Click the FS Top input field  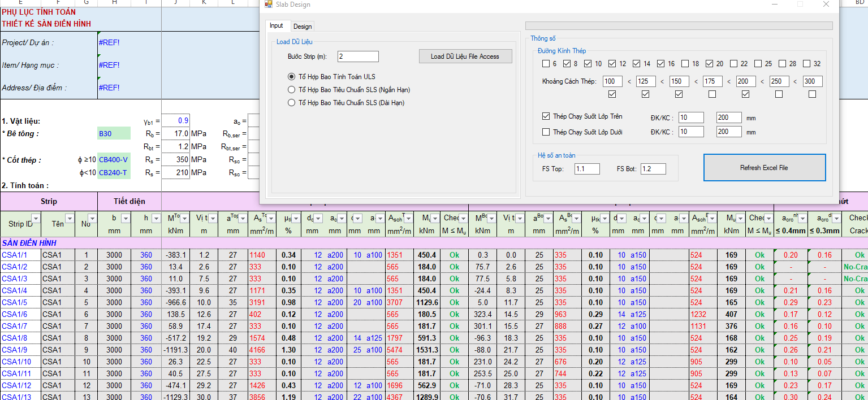coord(587,169)
